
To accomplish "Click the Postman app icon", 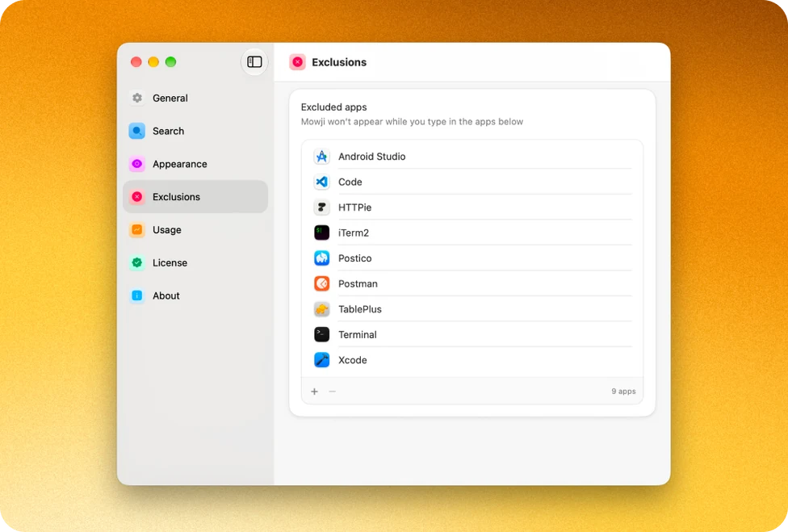I will coord(321,284).
